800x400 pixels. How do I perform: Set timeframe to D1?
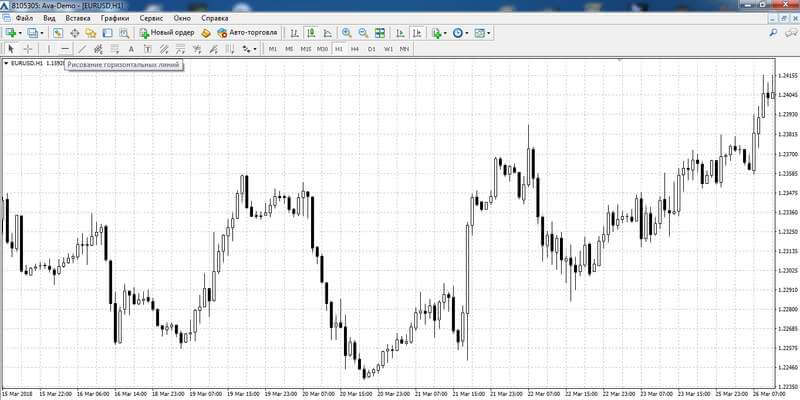point(371,49)
